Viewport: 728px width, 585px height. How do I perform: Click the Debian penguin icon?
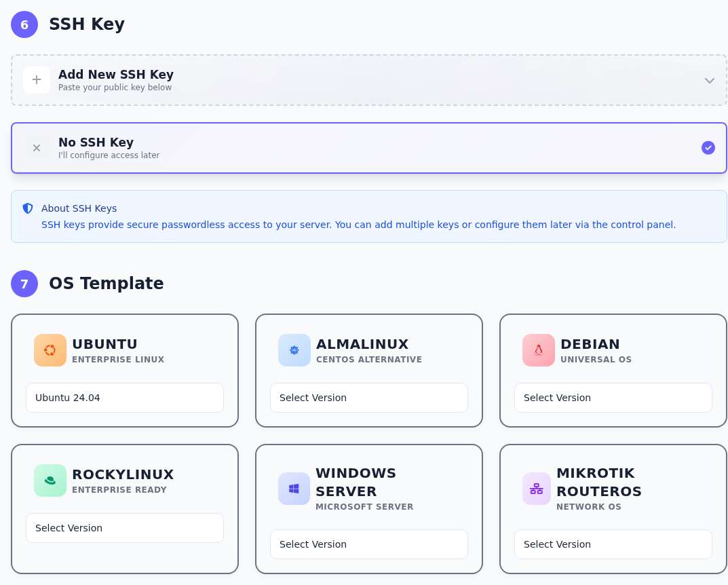click(539, 350)
